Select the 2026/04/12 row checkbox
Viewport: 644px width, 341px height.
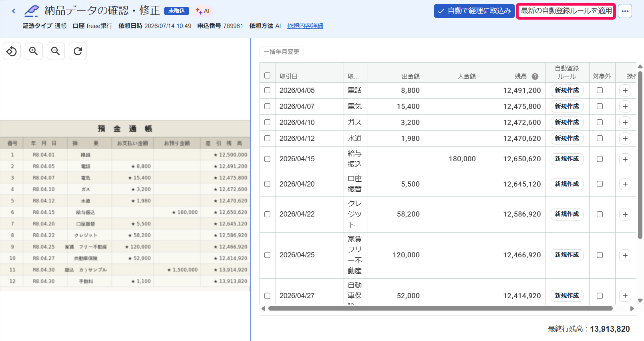tap(268, 138)
